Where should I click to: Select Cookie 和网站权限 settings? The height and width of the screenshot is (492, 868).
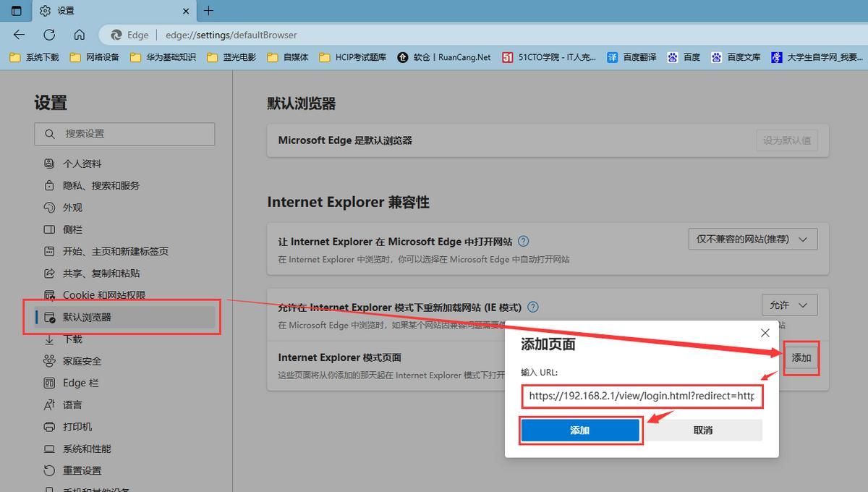105,294
